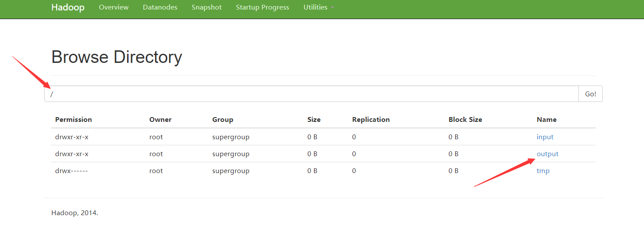
Task: Click the Replication column header
Action: point(371,120)
